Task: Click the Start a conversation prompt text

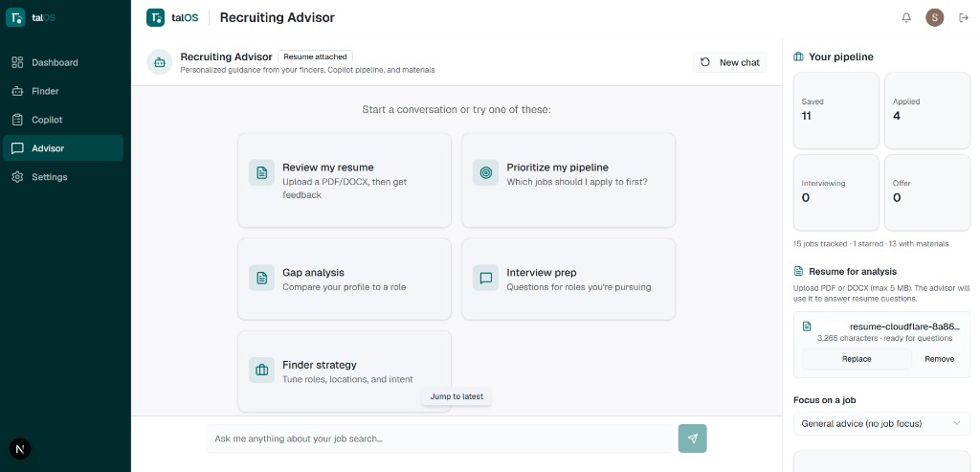Action: (x=457, y=109)
